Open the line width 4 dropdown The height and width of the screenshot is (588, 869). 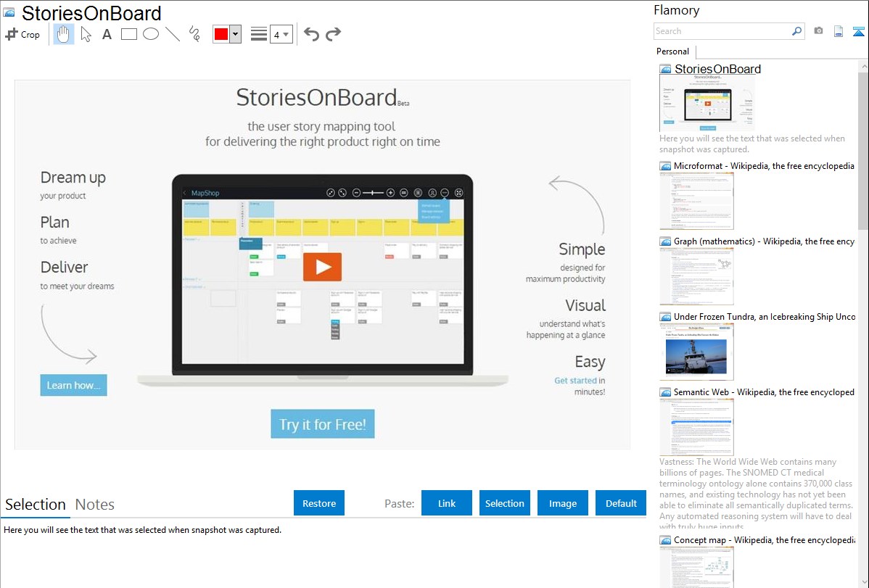point(281,34)
